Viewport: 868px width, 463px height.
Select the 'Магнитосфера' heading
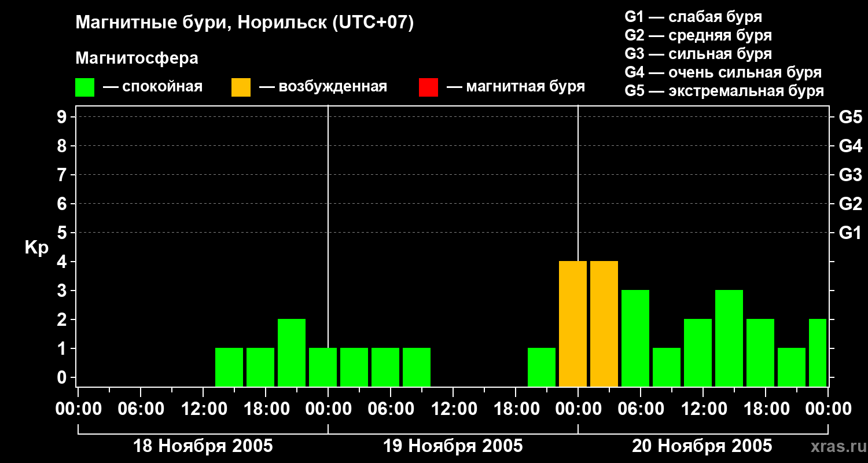pyautogui.click(x=137, y=58)
